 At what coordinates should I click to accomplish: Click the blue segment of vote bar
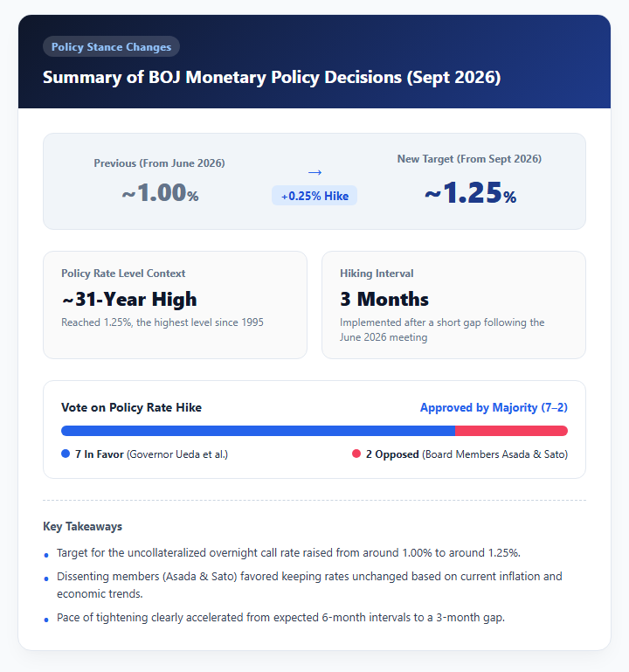[258, 431]
